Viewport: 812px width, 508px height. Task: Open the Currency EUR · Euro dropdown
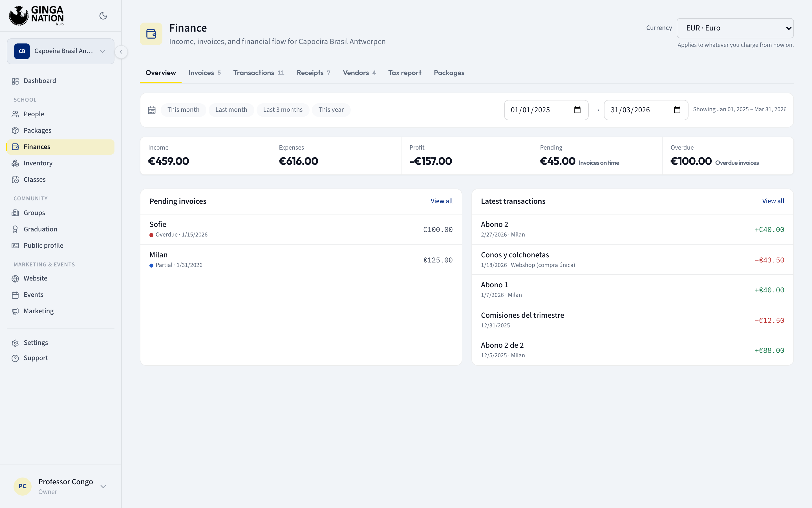pyautogui.click(x=735, y=28)
